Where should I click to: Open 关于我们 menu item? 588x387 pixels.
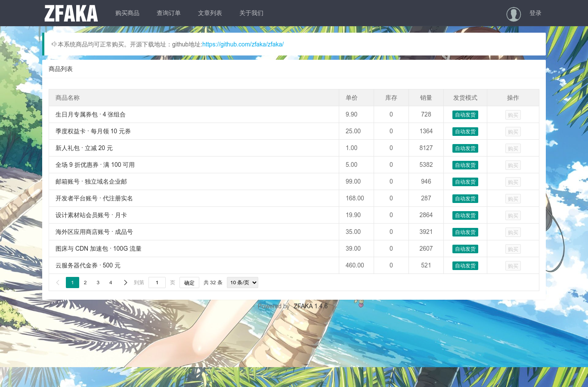[251, 13]
